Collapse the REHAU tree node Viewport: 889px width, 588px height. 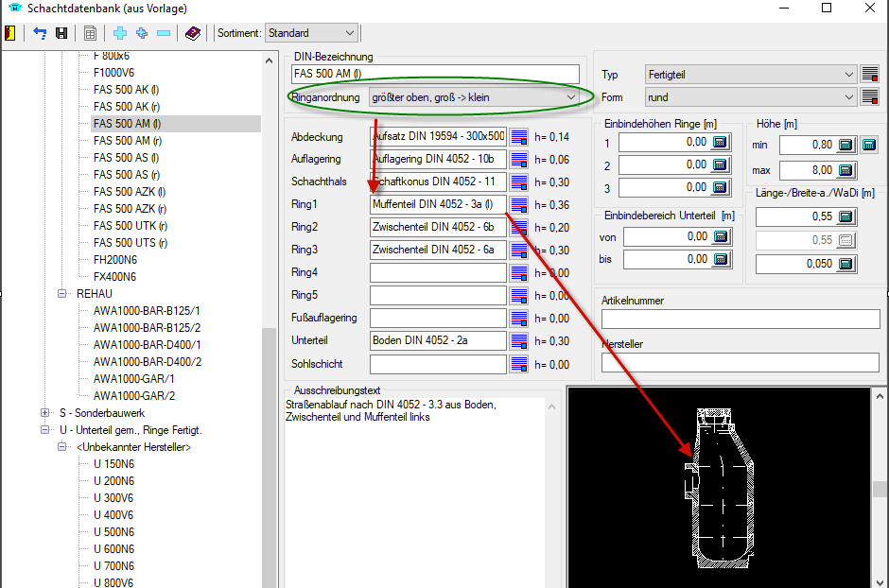tap(63, 294)
